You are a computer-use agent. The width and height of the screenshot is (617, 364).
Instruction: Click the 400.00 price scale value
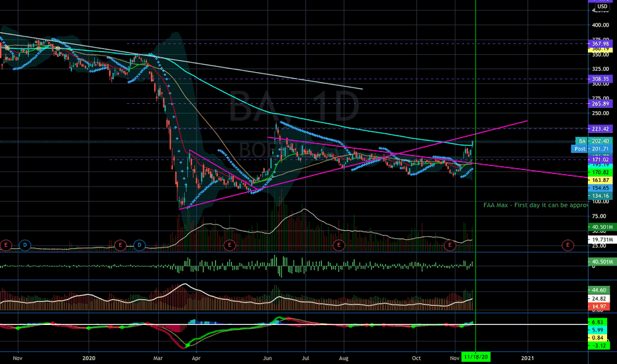600,24
